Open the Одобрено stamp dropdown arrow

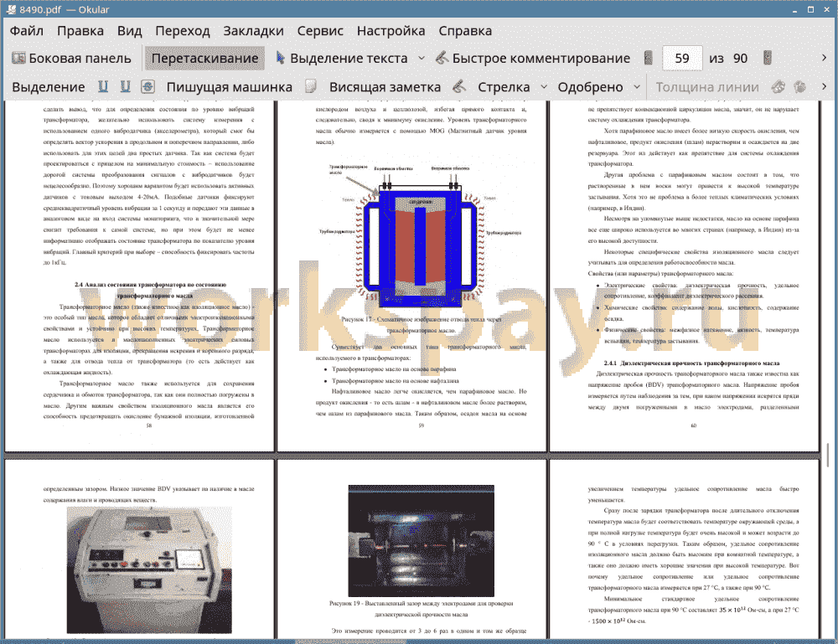tap(637, 86)
